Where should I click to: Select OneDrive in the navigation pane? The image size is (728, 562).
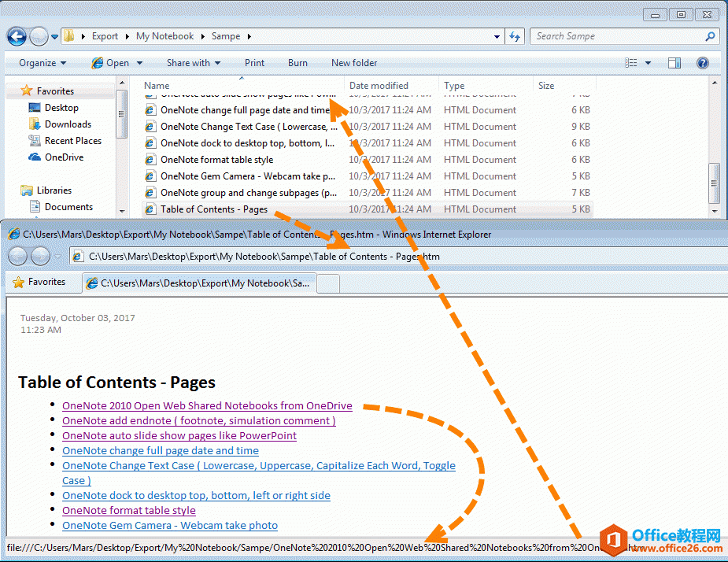tap(64, 157)
